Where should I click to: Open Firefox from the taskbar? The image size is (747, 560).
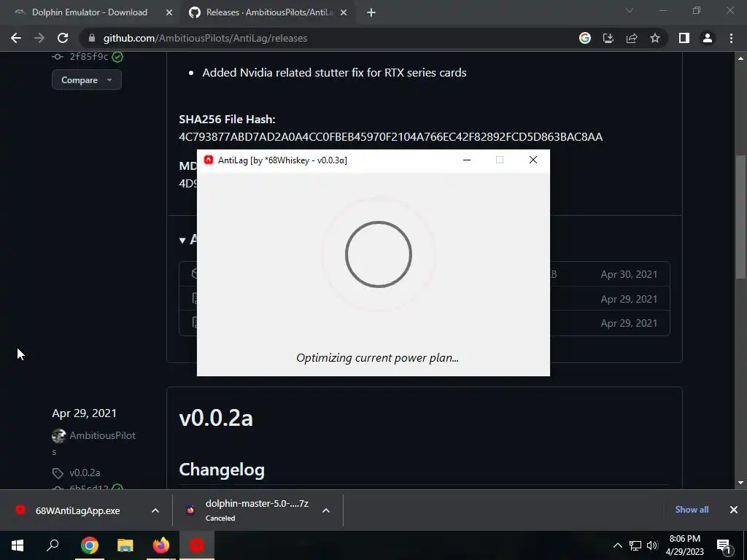[161, 545]
